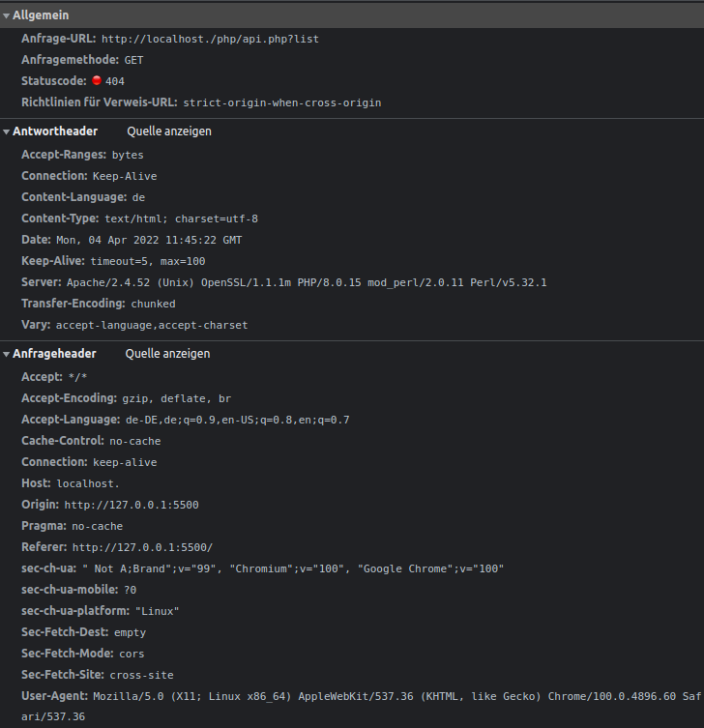704x728 pixels.
Task: Click the Anfrage-URL value localhost api.php
Action: point(210,39)
